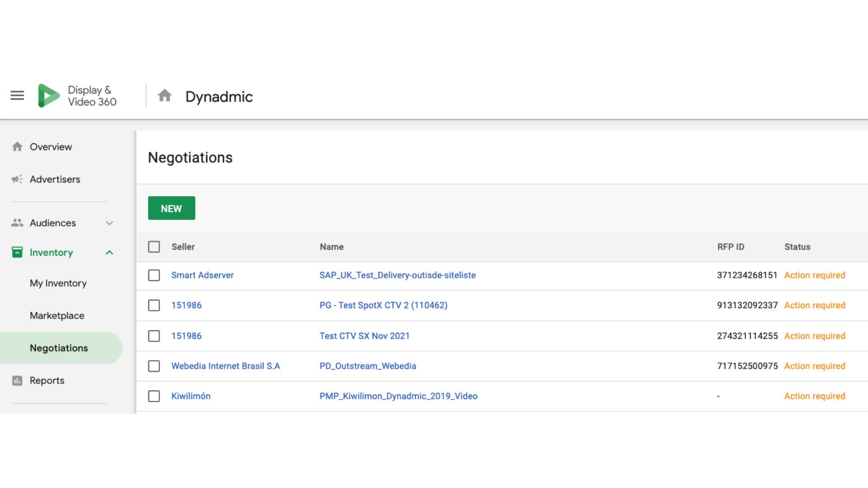Open the Kiwilimón seller link
Screen dimensions: 868x488
[191, 396]
